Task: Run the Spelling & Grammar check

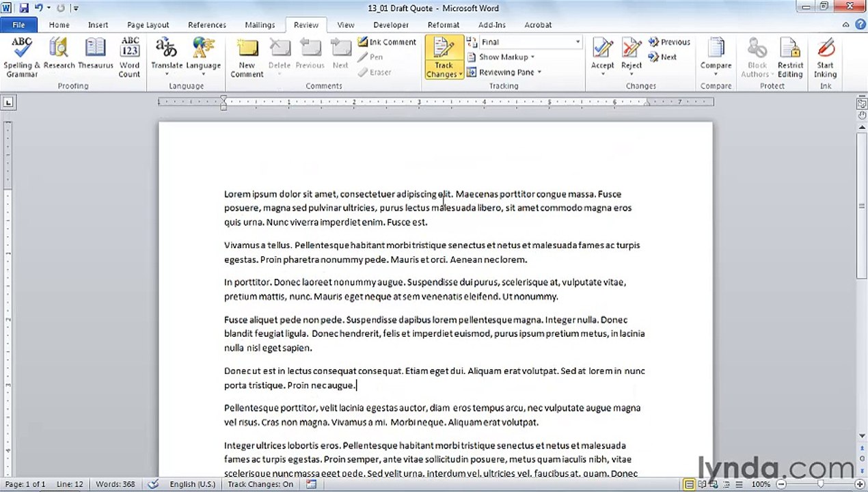Action: (x=22, y=57)
